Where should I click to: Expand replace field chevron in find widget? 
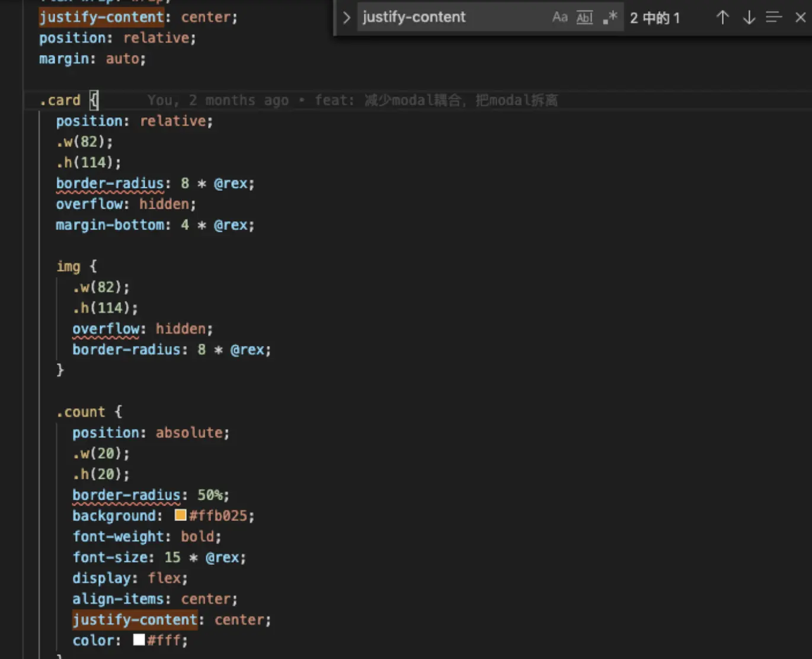pos(347,17)
